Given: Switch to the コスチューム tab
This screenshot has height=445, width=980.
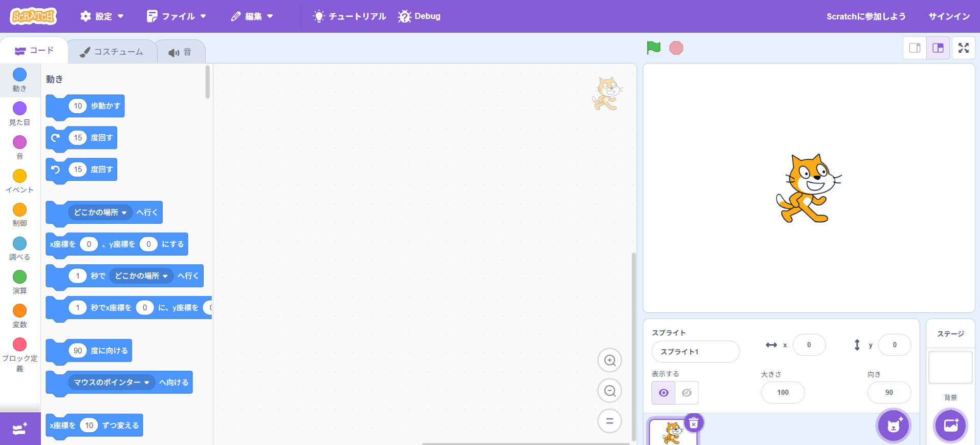Looking at the screenshot, I should pyautogui.click(x=112, y=52).
